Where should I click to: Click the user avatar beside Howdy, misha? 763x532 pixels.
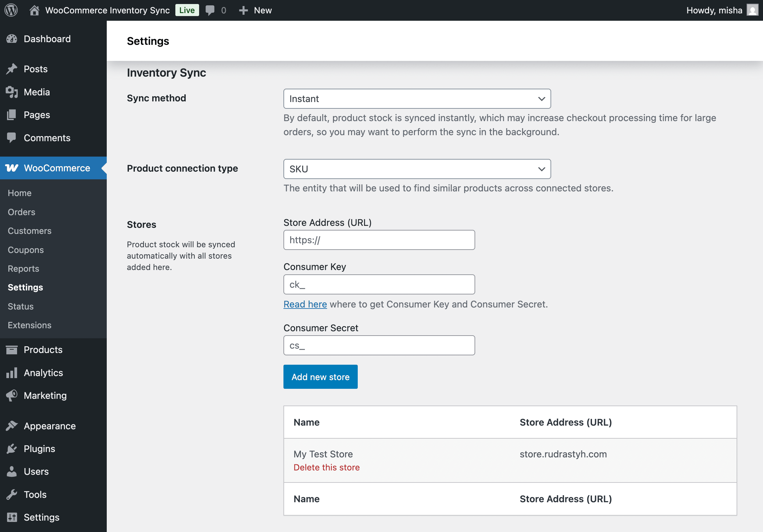pyautogui.click(x=753, y=10)
